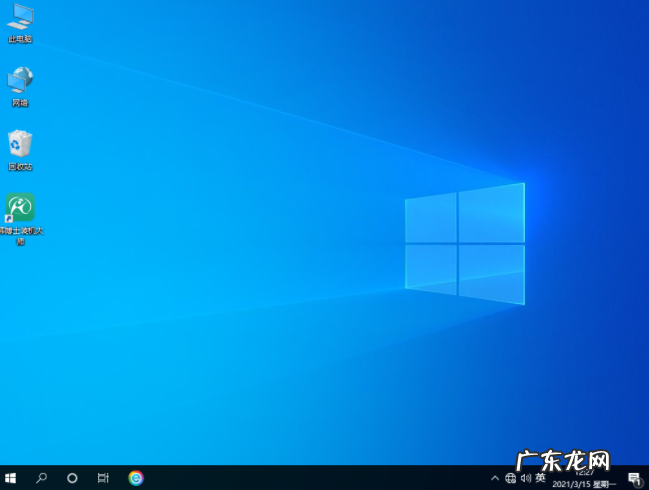Open Task View on the taskbar
Image resolution: width=649 pixels, height=490 pixels.
(x=103, y=478)
